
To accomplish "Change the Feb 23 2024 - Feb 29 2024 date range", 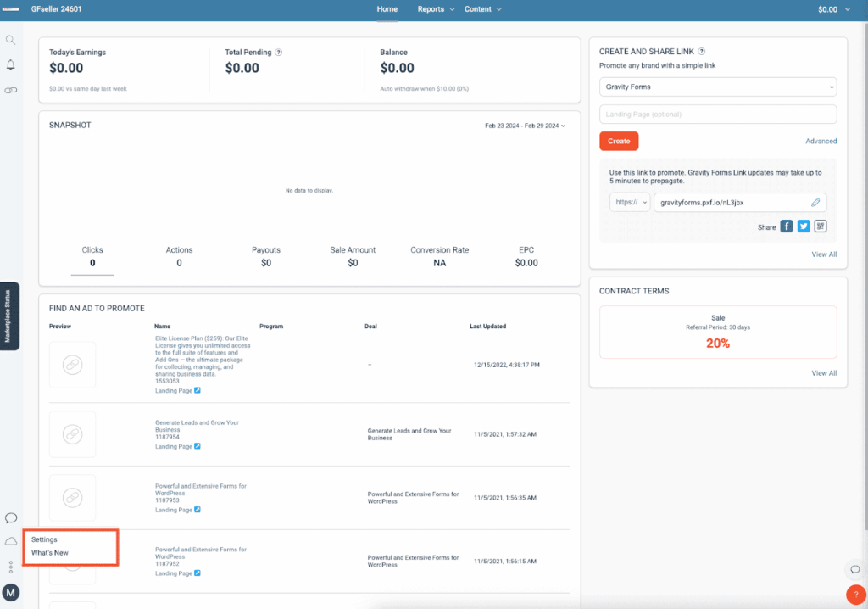I will (x=525, y=126).
